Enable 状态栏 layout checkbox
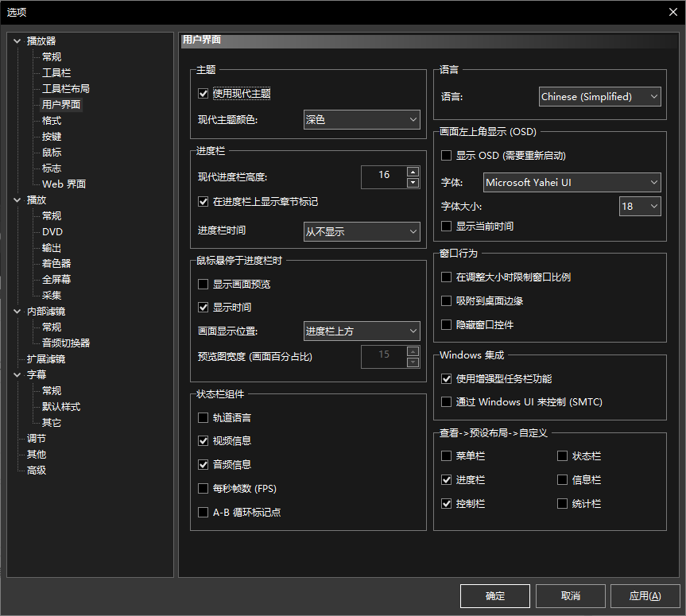686x616 pixels. [563, 456]
